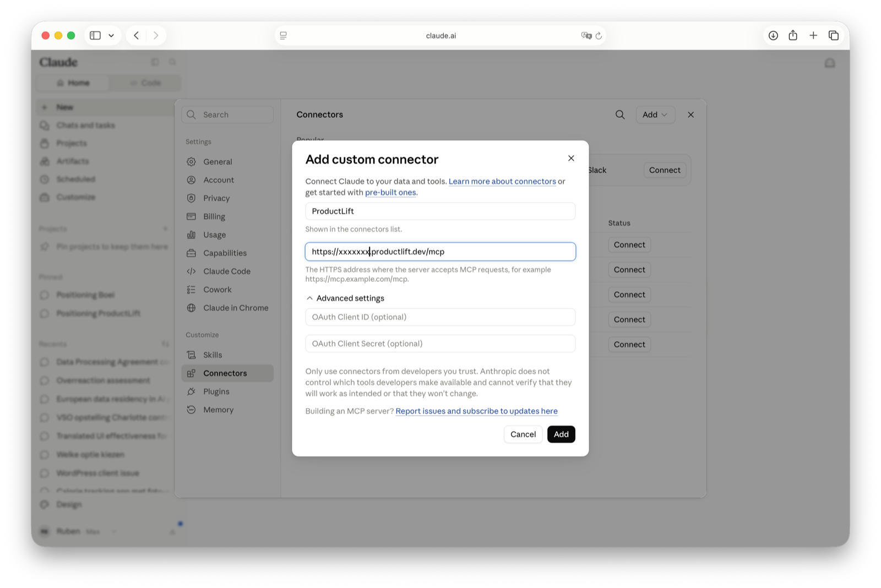Image resolution: width=881 pixels, height=588 pixels.
Task: Click the Usage bar chart icon
Action: tap(191, 235)
